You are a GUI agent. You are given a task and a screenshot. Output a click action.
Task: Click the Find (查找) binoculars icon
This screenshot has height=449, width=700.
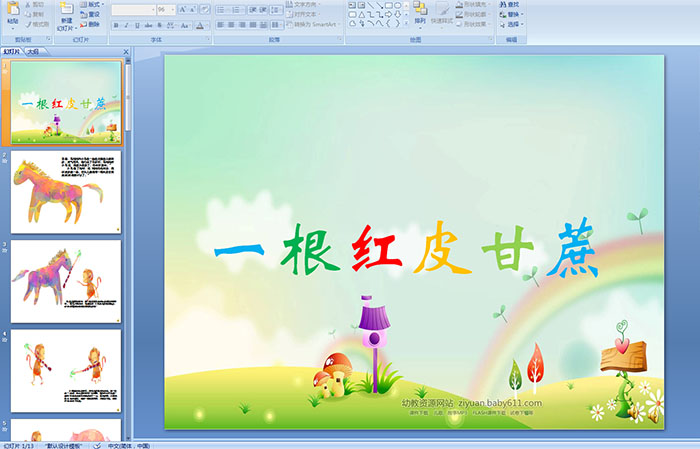point(513,4)
